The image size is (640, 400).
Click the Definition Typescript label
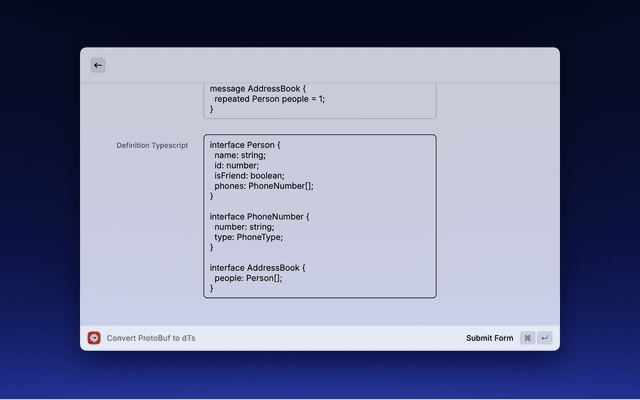(152, 145)
